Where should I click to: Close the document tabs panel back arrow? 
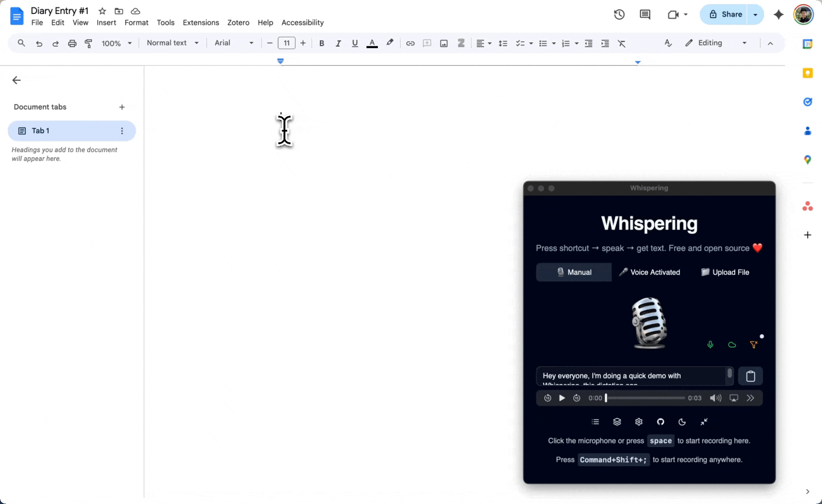(x=16, y=80)
